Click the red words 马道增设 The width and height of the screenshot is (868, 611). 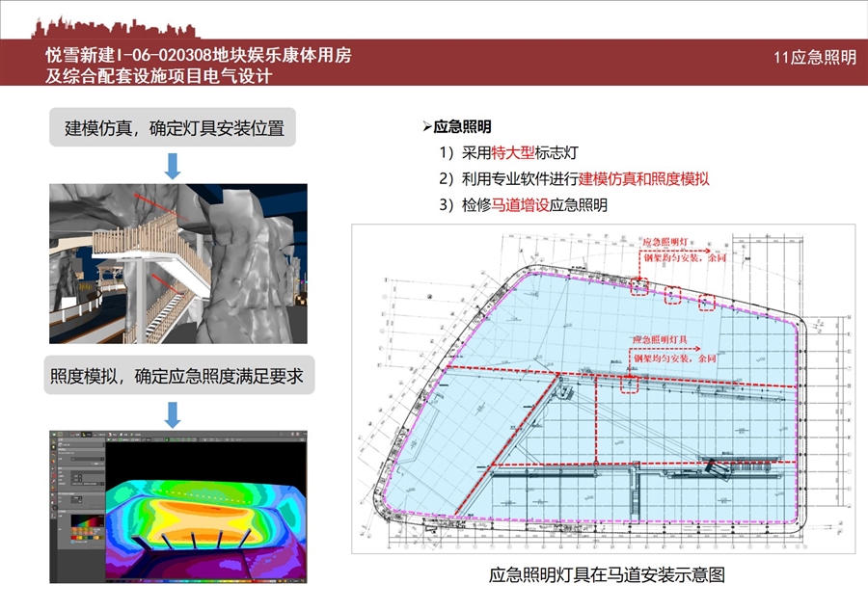521,205
